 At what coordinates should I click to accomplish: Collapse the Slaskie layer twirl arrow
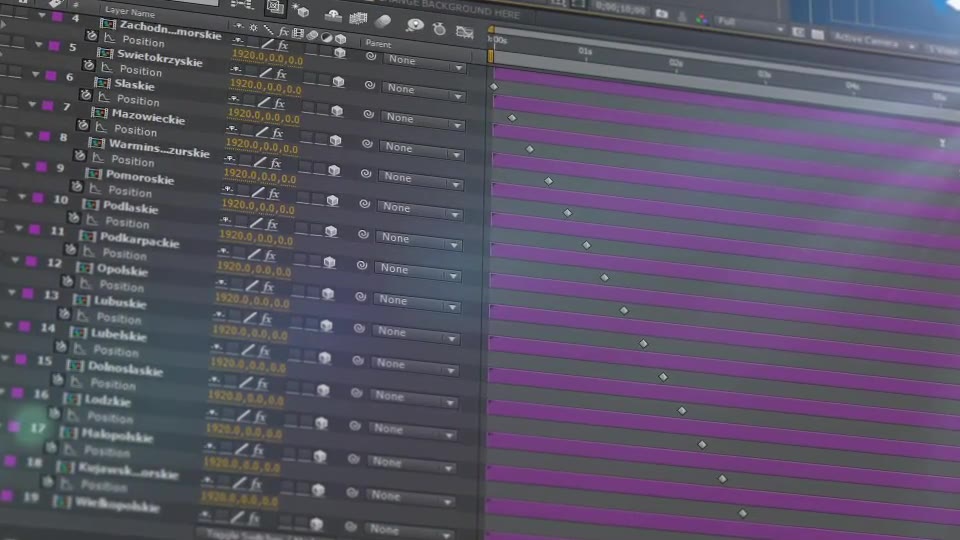tap(36, 74)
